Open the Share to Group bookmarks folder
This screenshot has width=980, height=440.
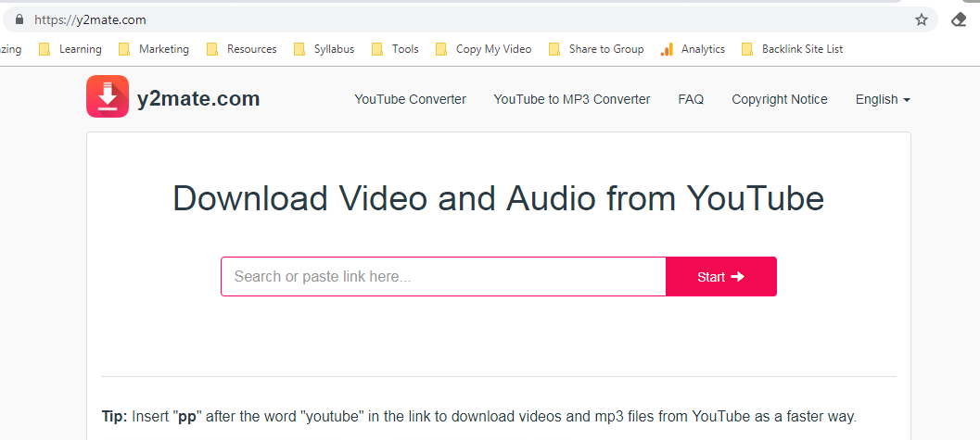[x=596, y=49]
